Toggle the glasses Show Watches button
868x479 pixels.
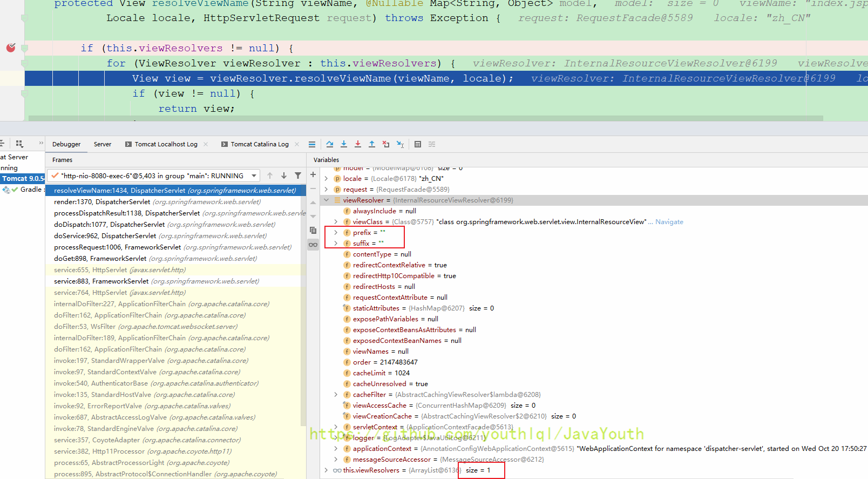point(313,245)
